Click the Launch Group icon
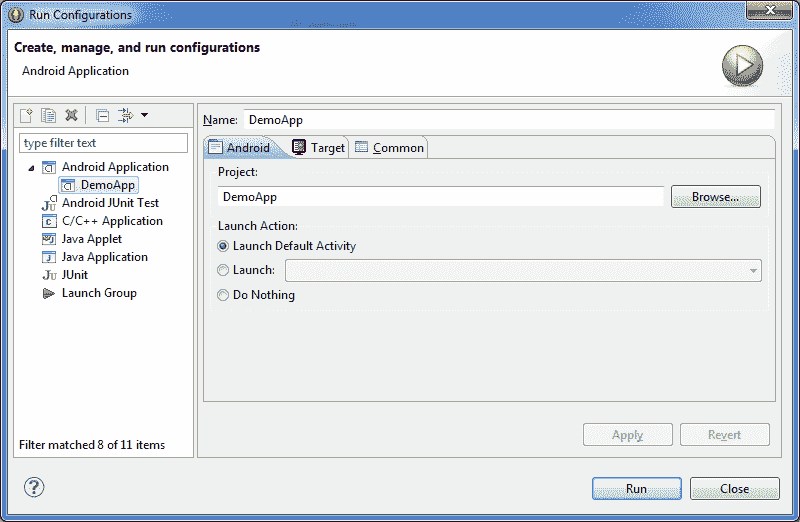 (48, 293)
